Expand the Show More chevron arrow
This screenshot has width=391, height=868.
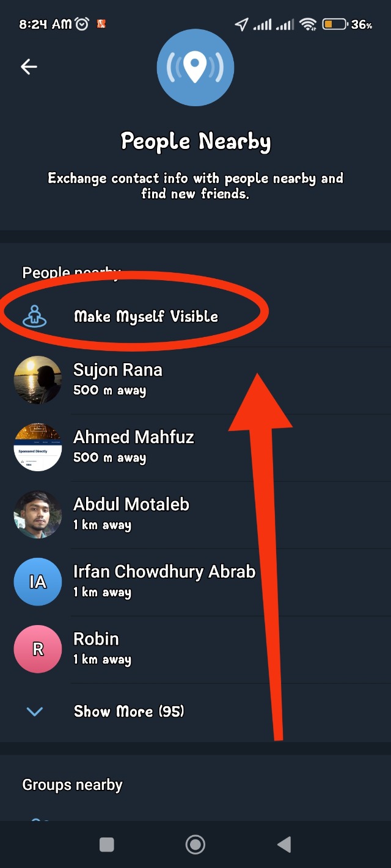[35, 711]
